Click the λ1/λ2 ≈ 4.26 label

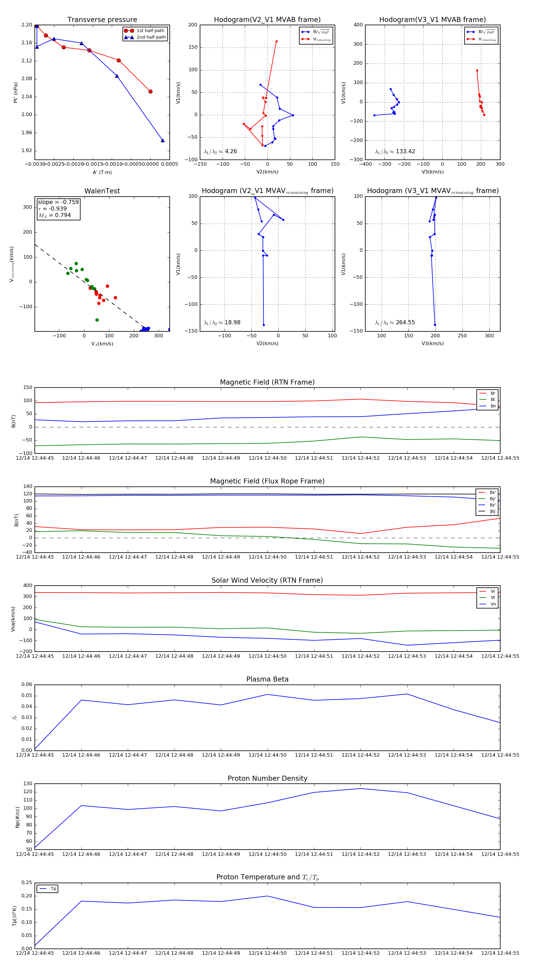coord(220,151)
